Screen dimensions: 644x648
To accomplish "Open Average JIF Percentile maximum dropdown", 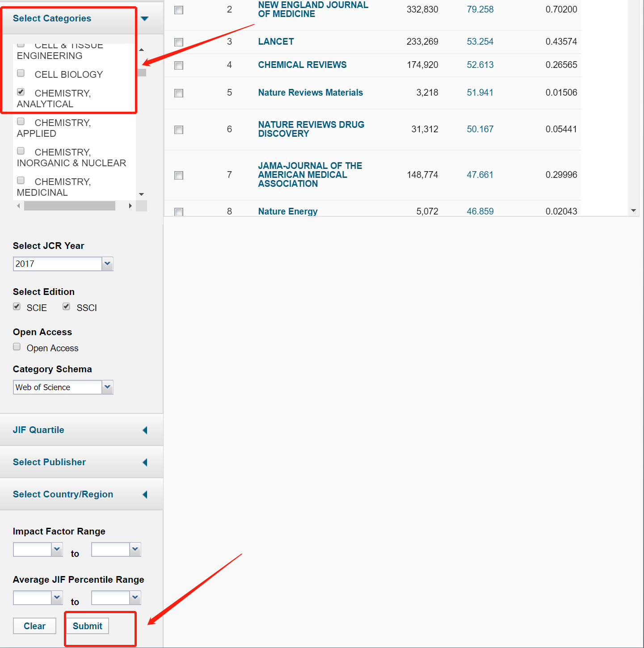I will [x=135, y=598].
